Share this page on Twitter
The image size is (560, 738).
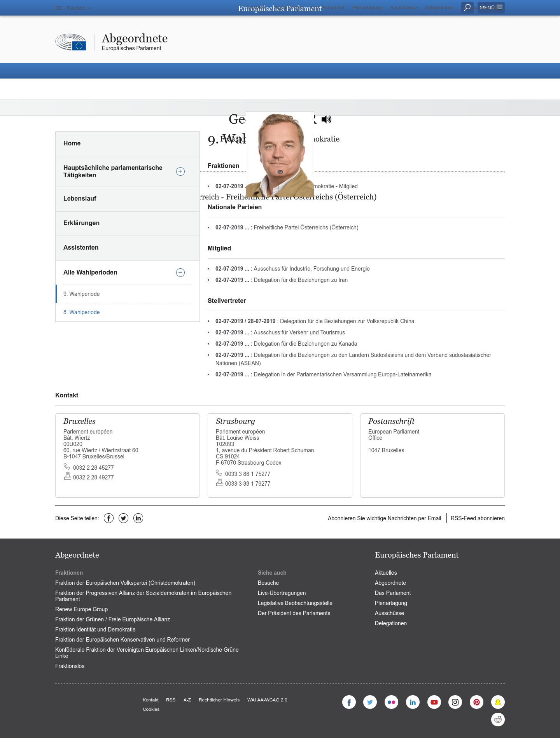coord(124,518)
